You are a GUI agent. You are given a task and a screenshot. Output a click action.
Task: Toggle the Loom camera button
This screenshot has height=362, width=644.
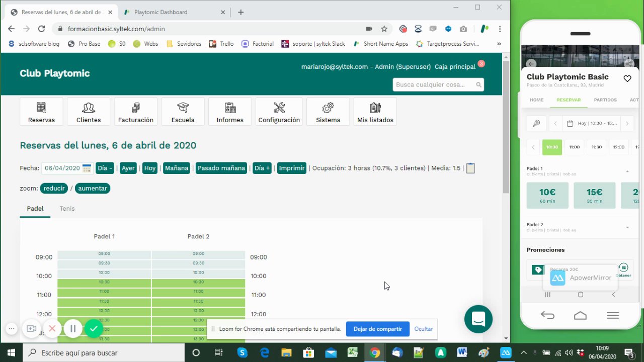pos(31,329)
